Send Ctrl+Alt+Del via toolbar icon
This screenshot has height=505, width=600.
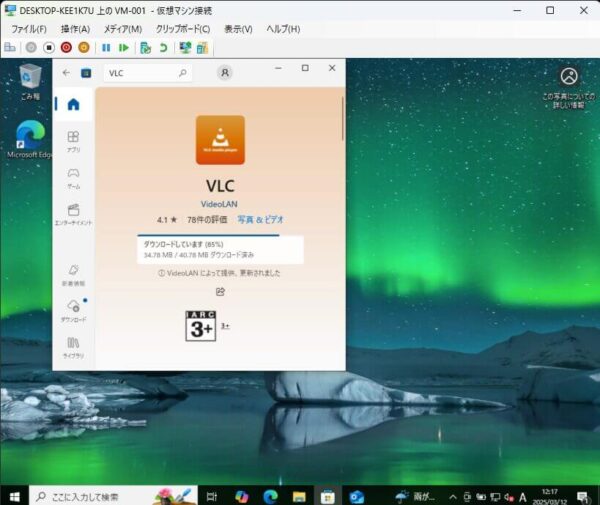[x=10, y=47]
